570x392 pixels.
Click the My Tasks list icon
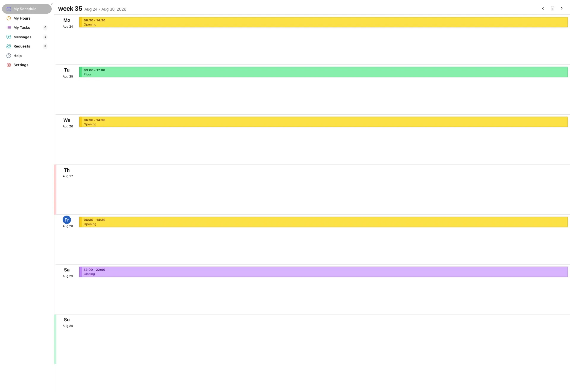(9, 28)
